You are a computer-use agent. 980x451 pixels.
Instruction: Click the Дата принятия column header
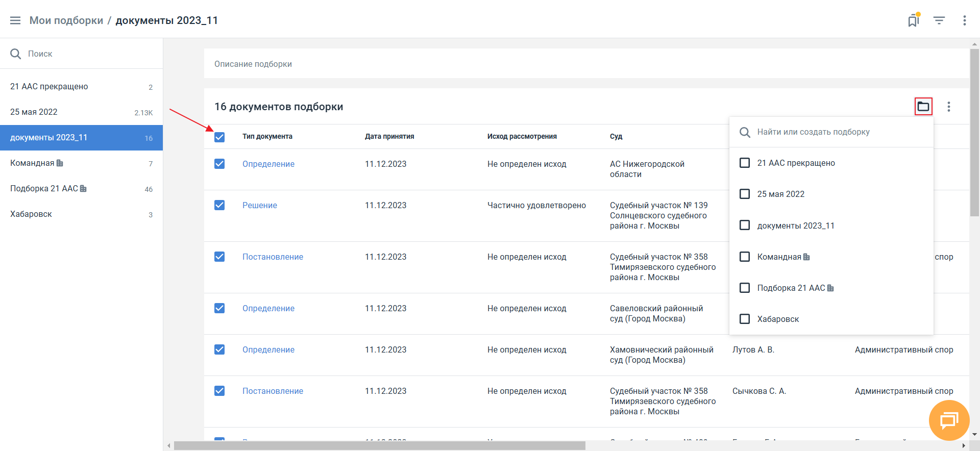[x=389, y=136]
